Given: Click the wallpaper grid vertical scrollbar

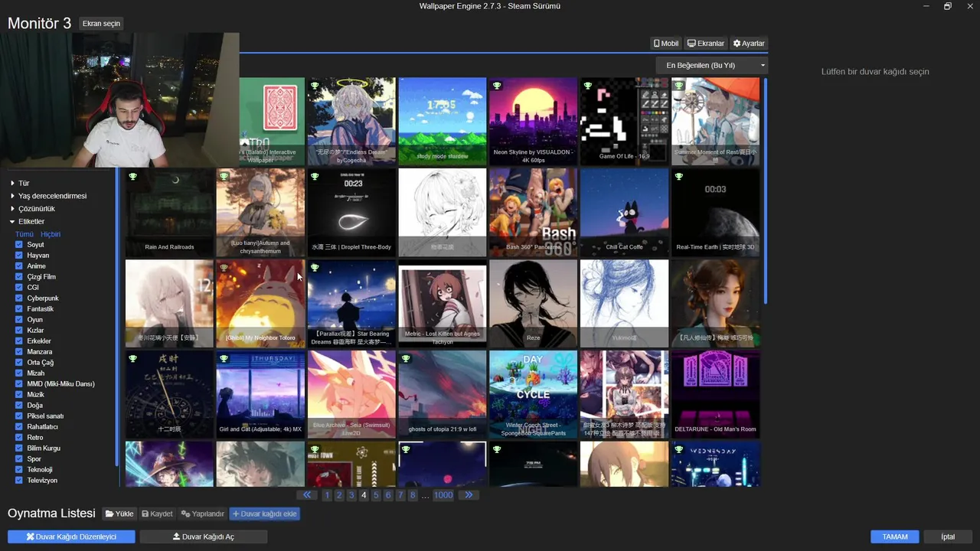Looking at the screenshot, I should click(765, 191).
